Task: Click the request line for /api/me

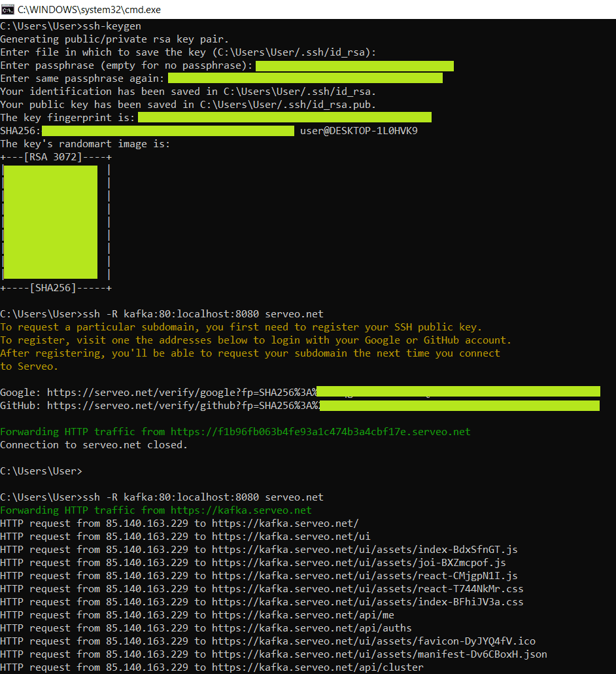Action: click(197, 616)
